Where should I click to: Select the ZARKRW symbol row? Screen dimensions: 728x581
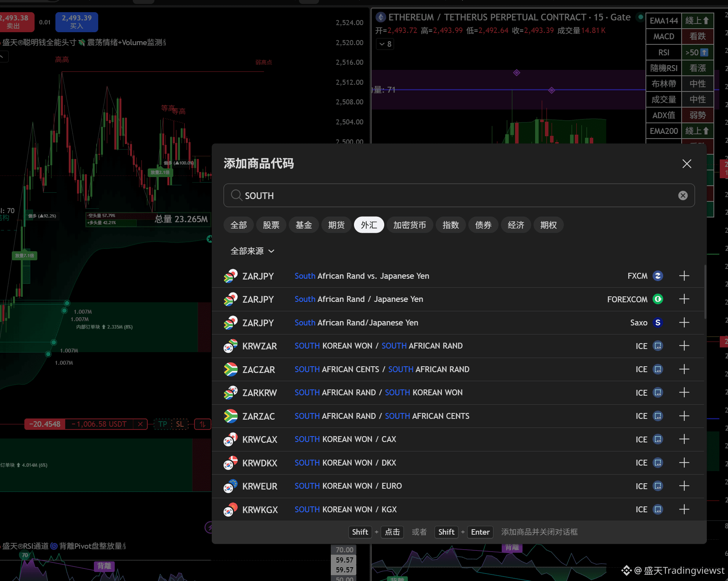click(458, 393)
